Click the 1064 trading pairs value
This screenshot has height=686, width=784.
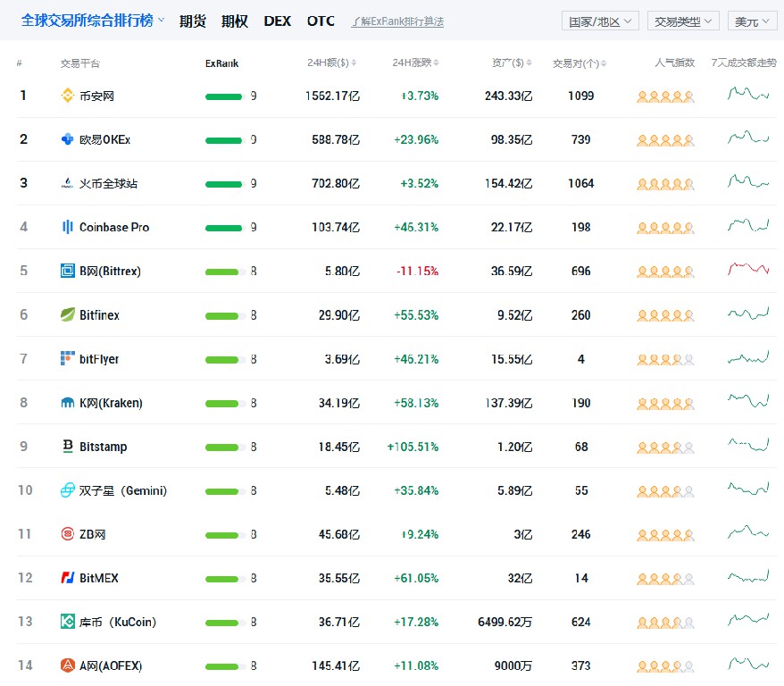click(581, 183)
